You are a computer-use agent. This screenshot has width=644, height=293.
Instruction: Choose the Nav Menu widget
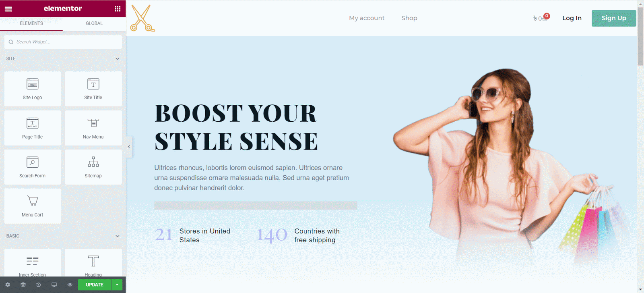click(x=93, y=128)
